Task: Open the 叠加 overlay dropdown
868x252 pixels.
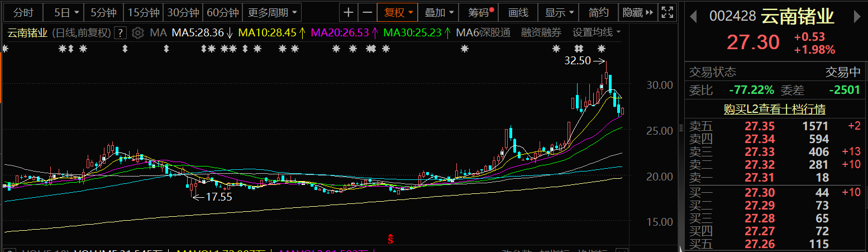Action: tap(438, 12)
